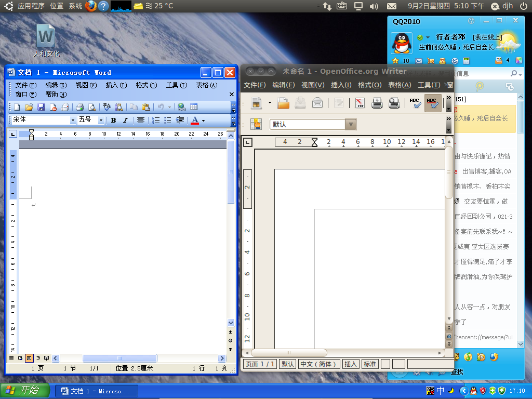Viewport: 532px width, 399px height.
Task: Open Styles and Formatting in OpenOffice Writer
Action: tap(256, 124)
